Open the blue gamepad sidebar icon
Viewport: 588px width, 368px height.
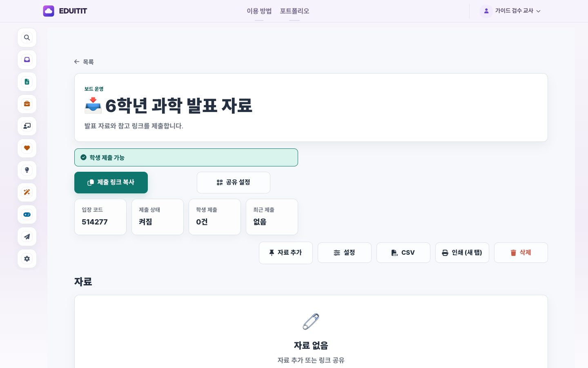click(x=27, y=214)
